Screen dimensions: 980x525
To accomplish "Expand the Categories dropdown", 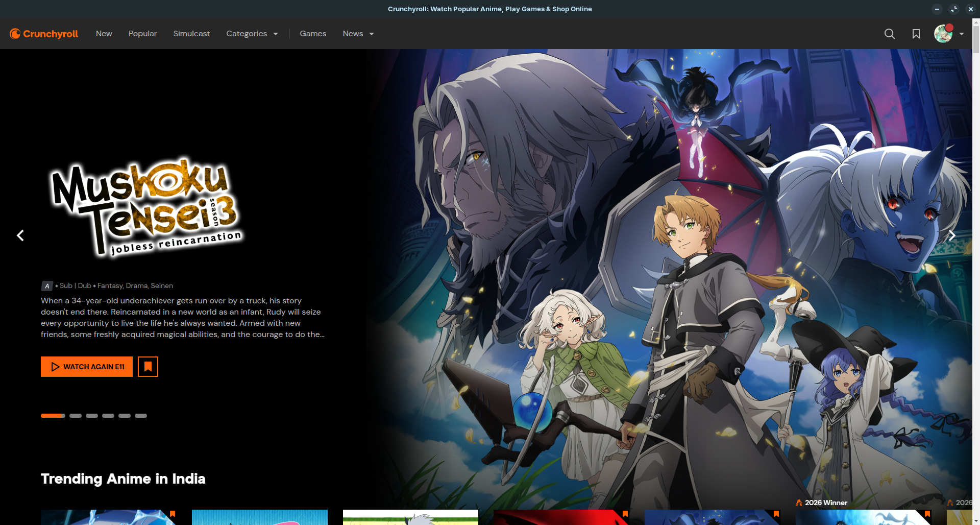I will coord(252,34).
